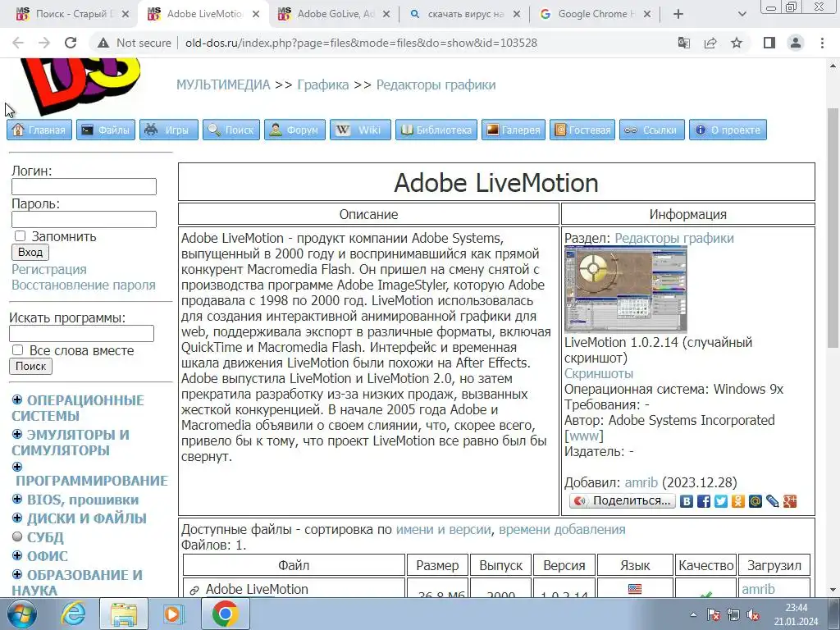Go back with the browser back arrow

click(18, 43)
